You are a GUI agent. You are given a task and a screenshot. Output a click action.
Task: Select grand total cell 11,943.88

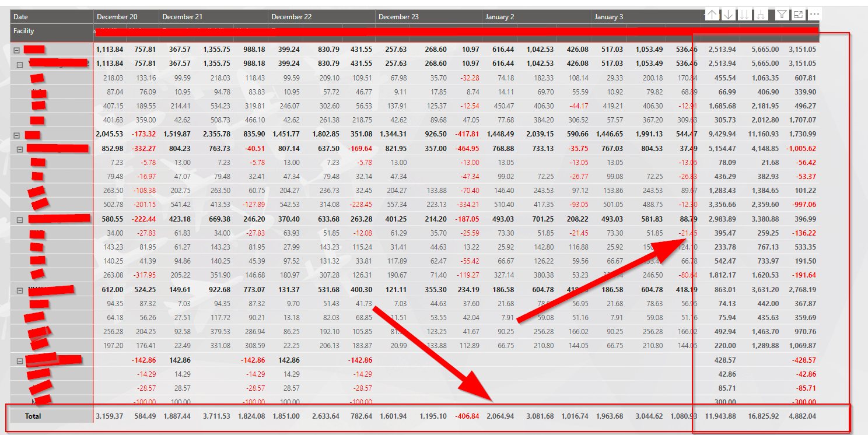pos(720,416)
